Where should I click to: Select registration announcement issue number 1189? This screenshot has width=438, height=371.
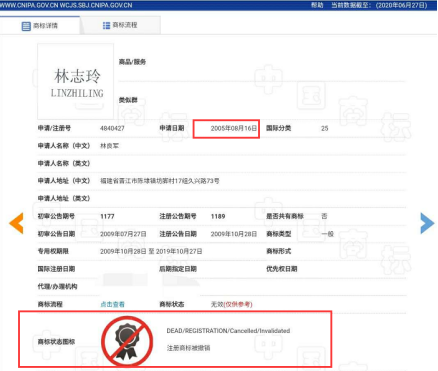[x=218, y=216]
